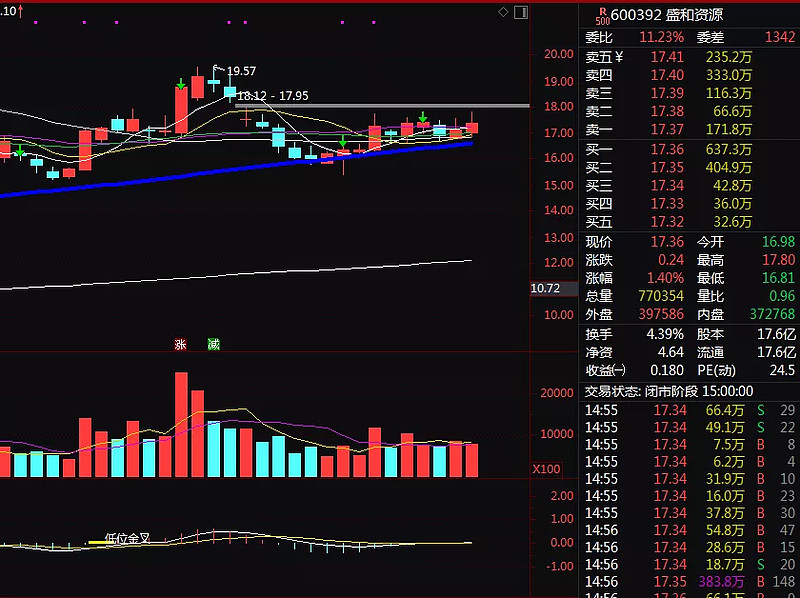
Task: Click the 最高 17.80 value
Action: (x=779, y=260)
